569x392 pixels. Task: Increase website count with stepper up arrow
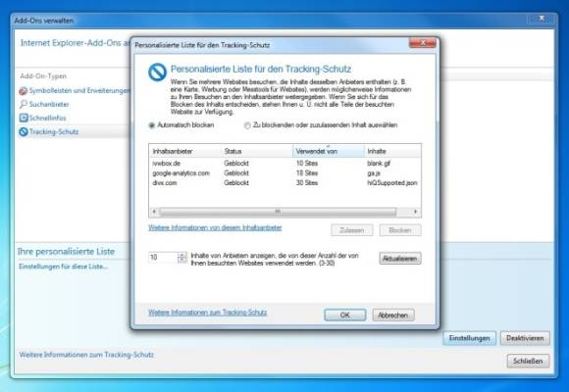182,255
